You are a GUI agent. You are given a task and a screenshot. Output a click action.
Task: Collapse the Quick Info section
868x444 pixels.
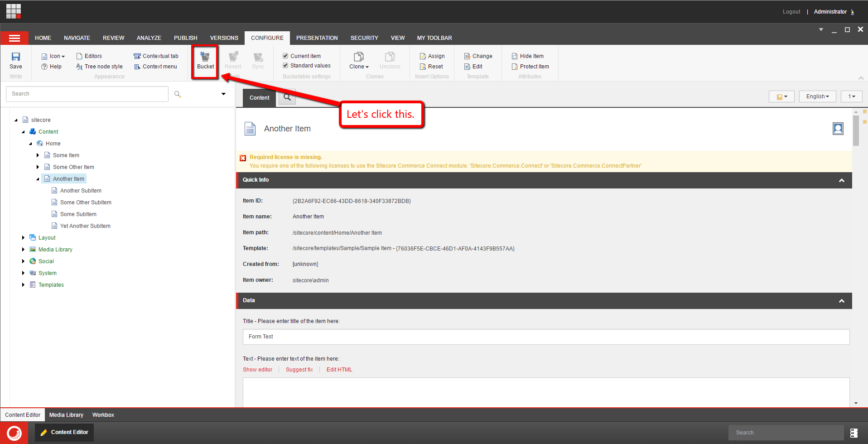tap(841, 180)
